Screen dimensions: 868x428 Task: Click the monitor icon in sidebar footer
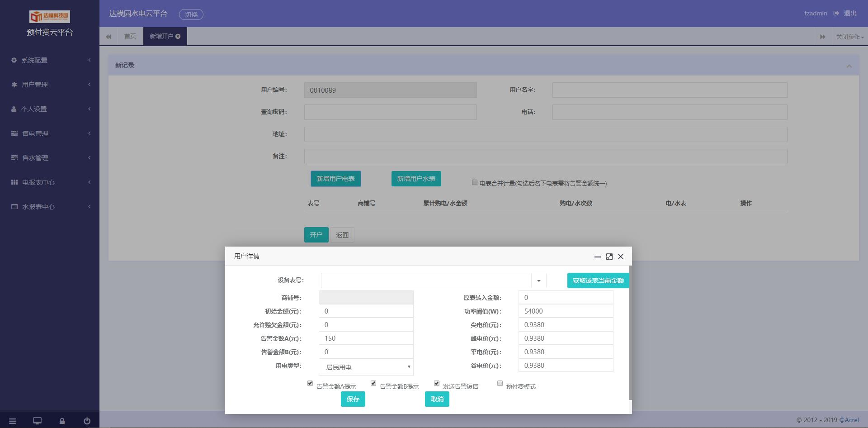tap(37, 421)
